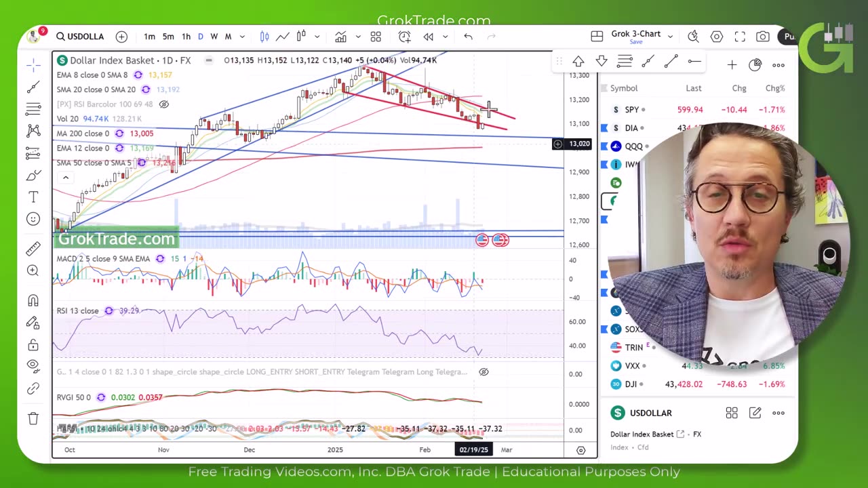Remove drawings with the trash icon
The height and width of the screenshot is (488, 868).
pyautogui.click(x=33, y=419)
